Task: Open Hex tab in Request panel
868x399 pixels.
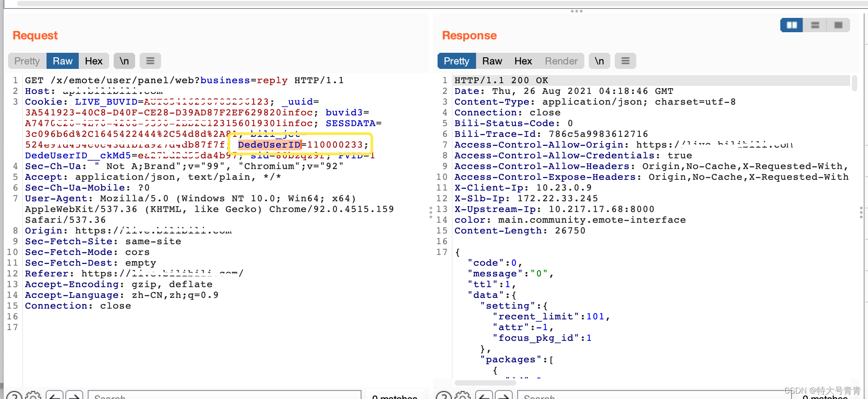Action: click(94, 61)
